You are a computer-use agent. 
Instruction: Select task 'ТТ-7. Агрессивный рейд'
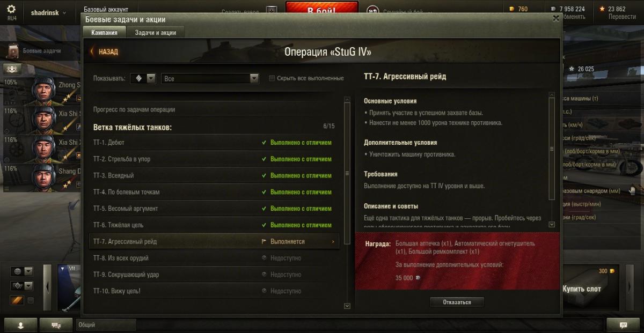(214, 241)
